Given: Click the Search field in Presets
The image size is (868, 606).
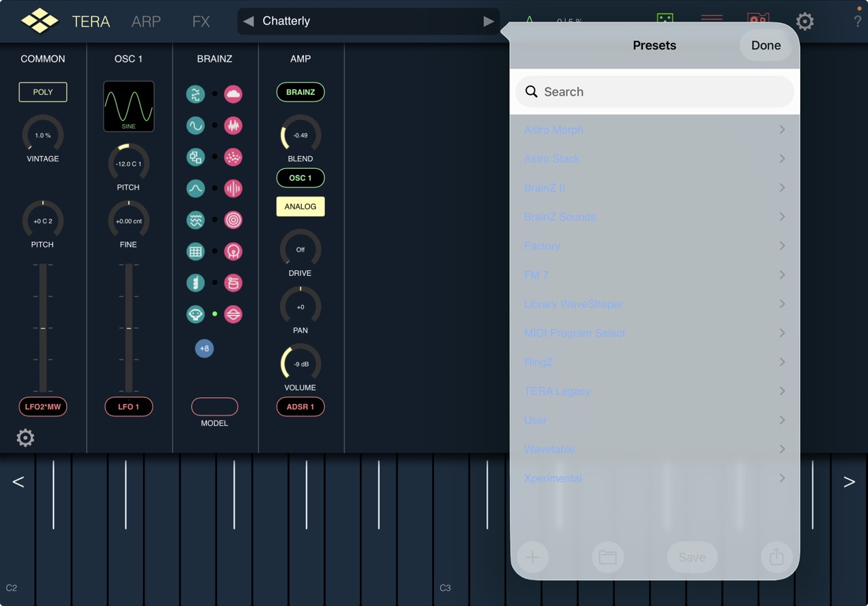Looking at the screenshot, I should click(x=655, y=92).
